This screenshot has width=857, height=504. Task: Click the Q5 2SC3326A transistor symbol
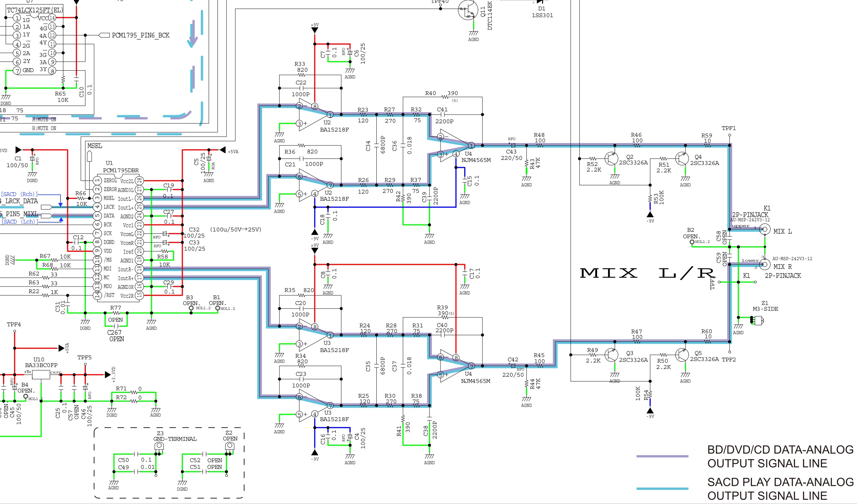pos(682,355)
